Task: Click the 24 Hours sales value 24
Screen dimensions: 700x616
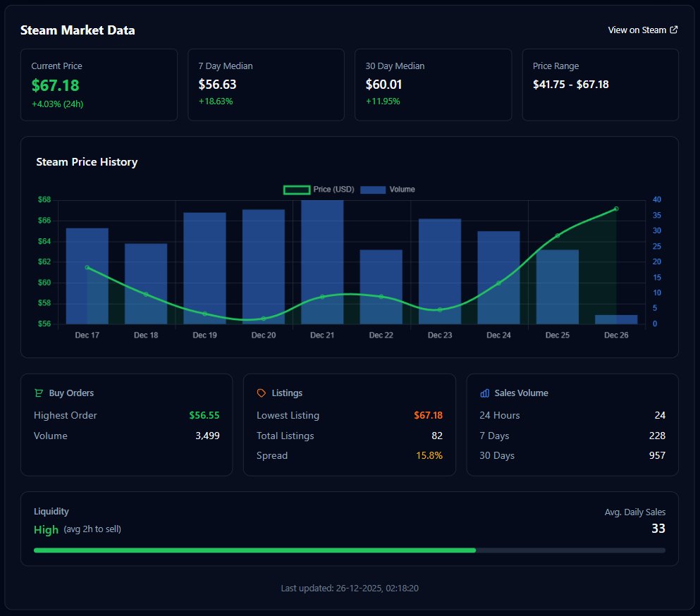Action: [660, 415]
